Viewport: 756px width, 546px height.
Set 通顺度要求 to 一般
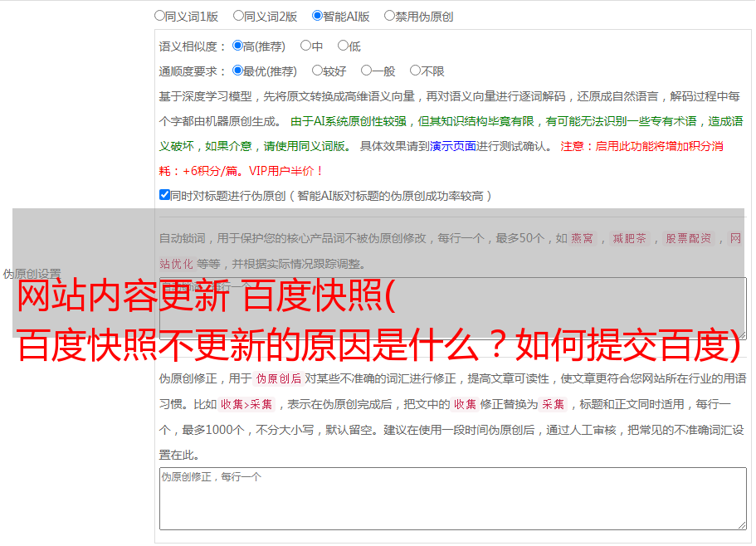pos(367,71)
